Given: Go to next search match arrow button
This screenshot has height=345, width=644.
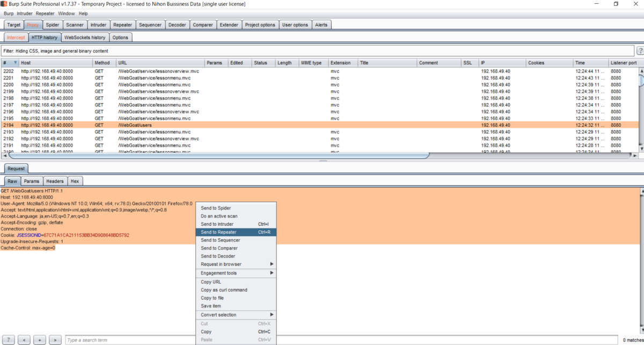Looking at the screenshot, I should [x=55, y=340].
